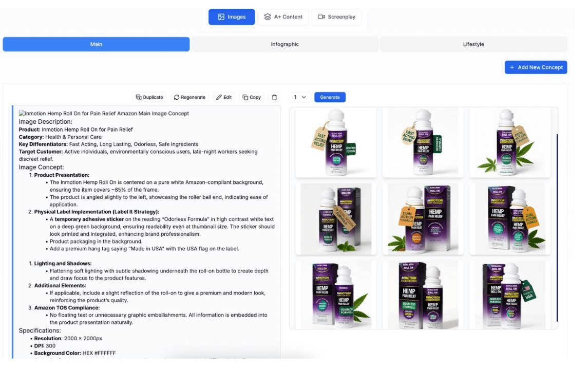Select the Lifestyle tab

473,44
